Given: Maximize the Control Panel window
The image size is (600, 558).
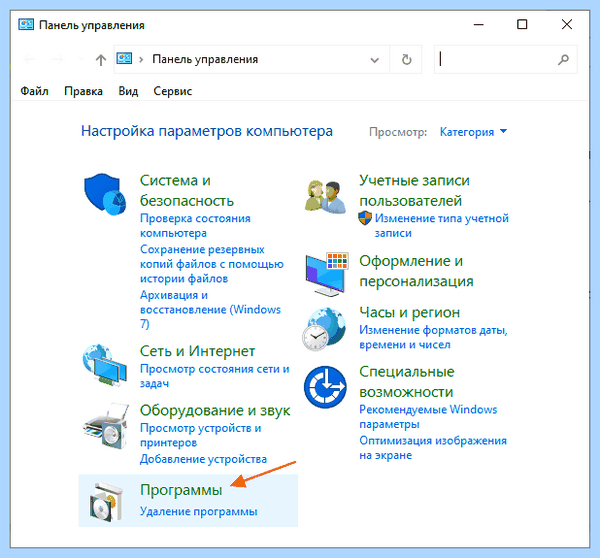Looking at the screenshot, I should pos(522,24).
